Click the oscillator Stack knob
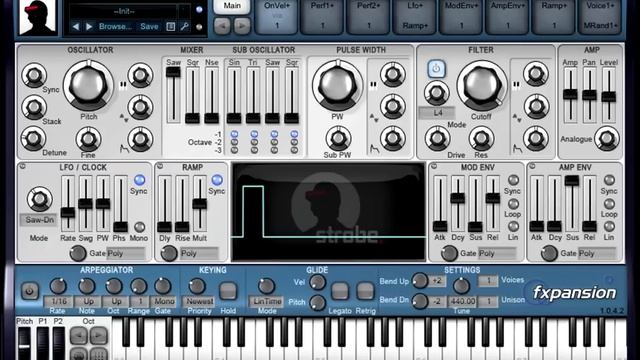This screenshot has height=360, width=640. tap(34, 107)
